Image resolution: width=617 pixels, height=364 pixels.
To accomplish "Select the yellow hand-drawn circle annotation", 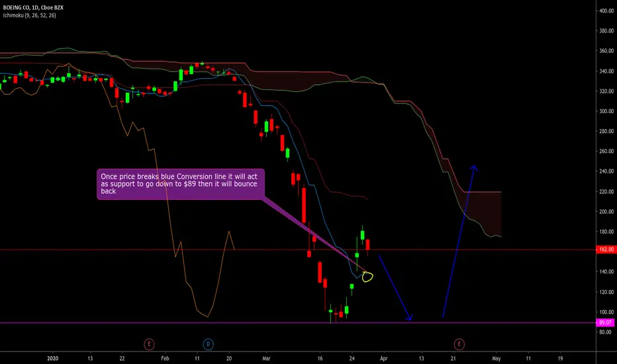I will point(367,277).
